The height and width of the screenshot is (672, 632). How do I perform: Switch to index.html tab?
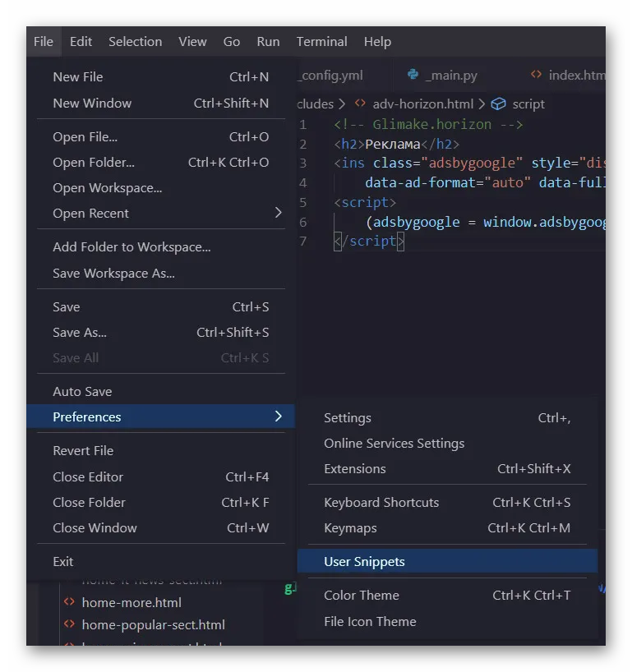(x=577, y=76)
